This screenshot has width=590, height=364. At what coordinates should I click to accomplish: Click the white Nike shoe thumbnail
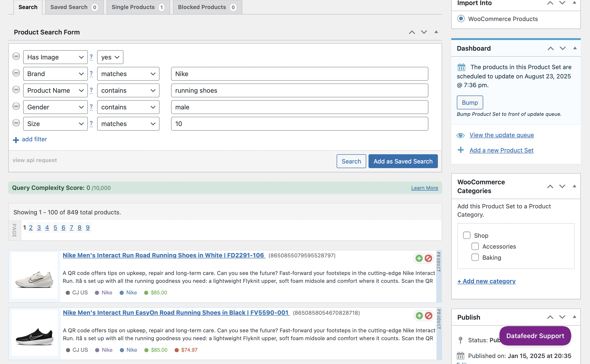pyautogui.click(x=34, y=276)
